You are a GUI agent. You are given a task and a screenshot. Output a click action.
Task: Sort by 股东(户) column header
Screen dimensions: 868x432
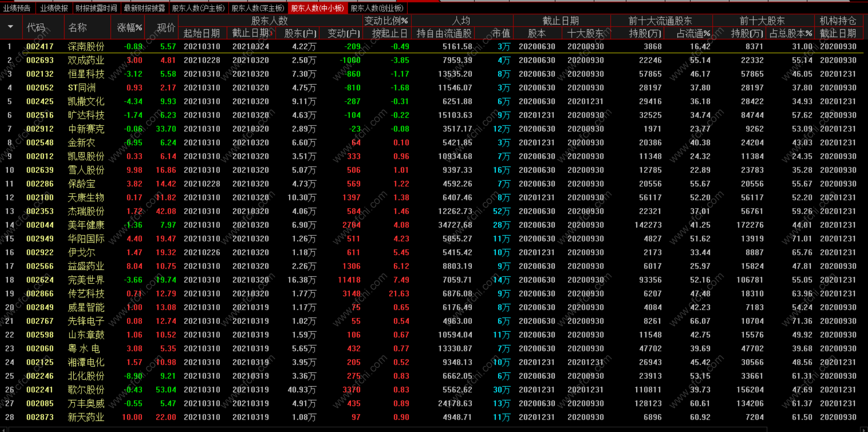point(300,33)
